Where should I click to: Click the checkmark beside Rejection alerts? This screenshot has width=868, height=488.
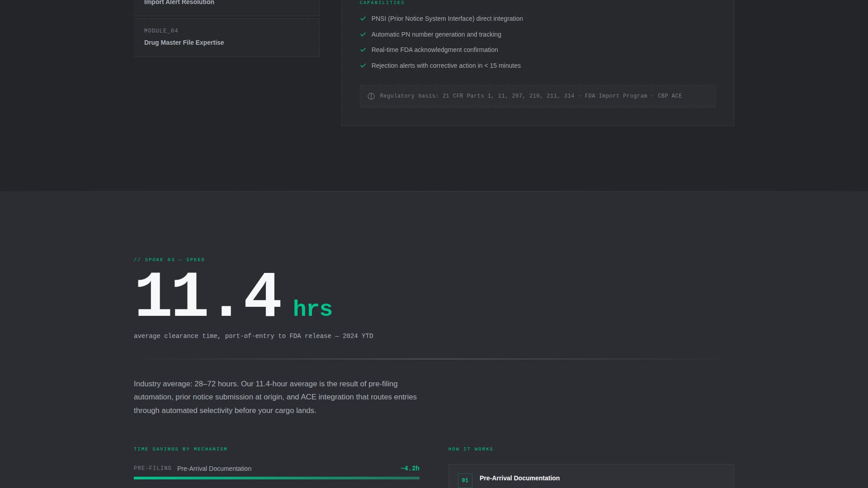[363, 66]
